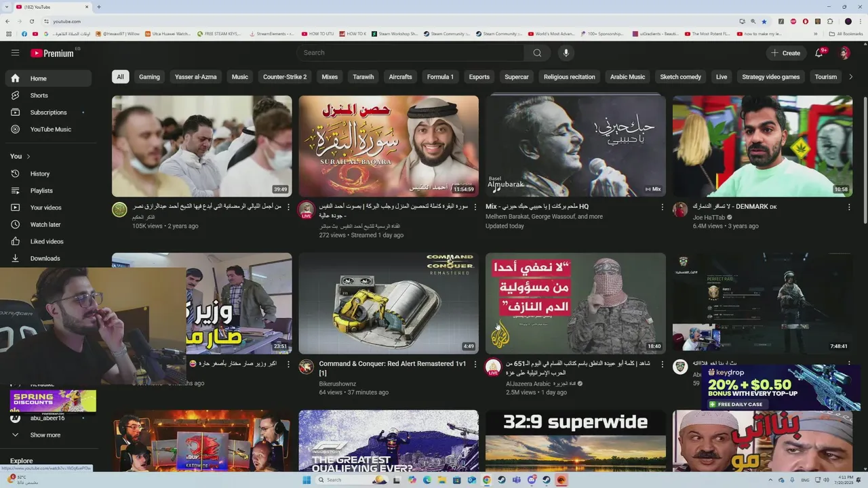
Task: Open the Greatest Qualifying Ever thumbnail
Action: (x=389, y=441)
